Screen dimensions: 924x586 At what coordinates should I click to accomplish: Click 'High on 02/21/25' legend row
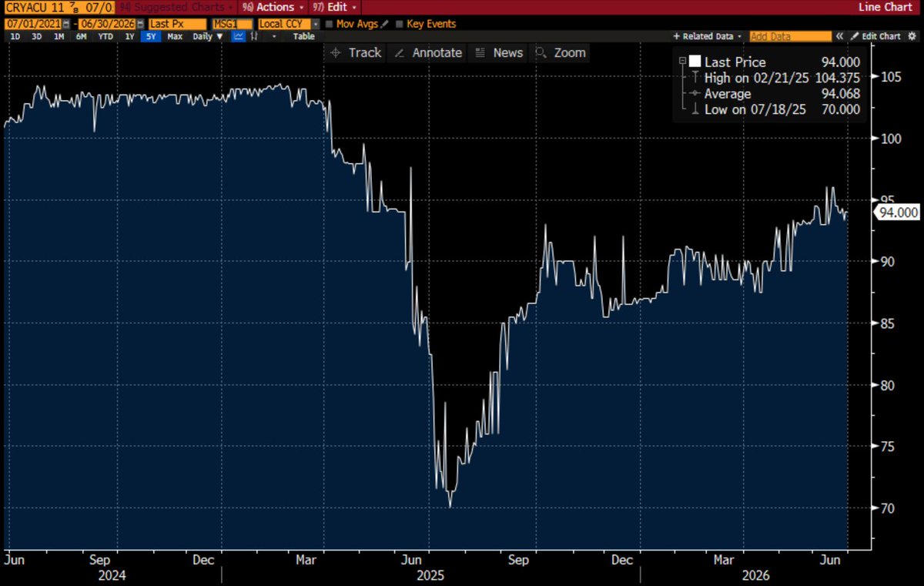pyautogui.click(x=776, y=78)
